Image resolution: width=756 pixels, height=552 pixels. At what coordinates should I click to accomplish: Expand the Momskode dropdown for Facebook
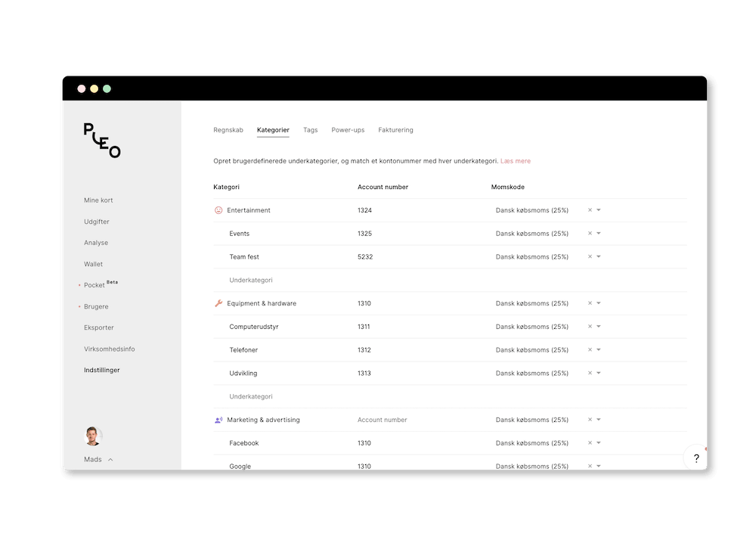[599, 443]
